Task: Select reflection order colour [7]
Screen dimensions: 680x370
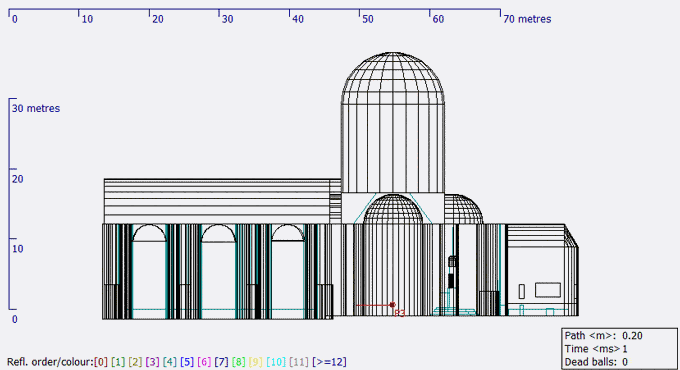Action: coord(222,362)
